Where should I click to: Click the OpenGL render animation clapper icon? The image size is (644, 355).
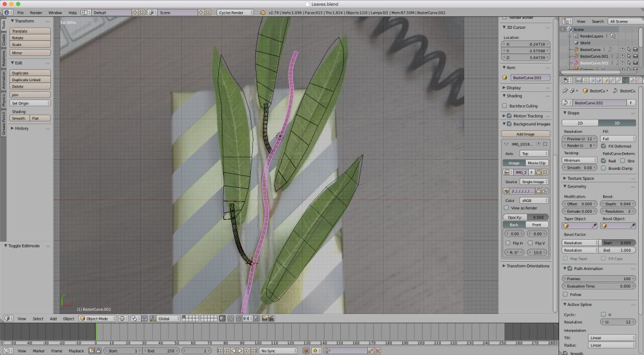click(272, 318)
